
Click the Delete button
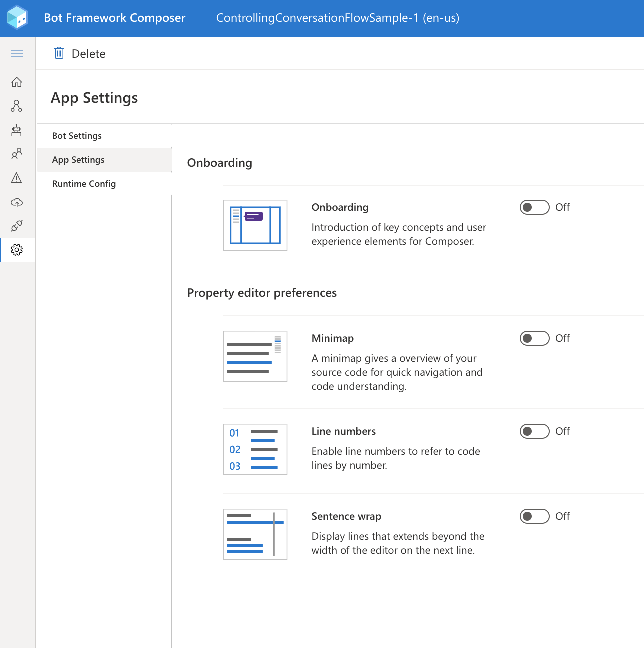[80, 53]
